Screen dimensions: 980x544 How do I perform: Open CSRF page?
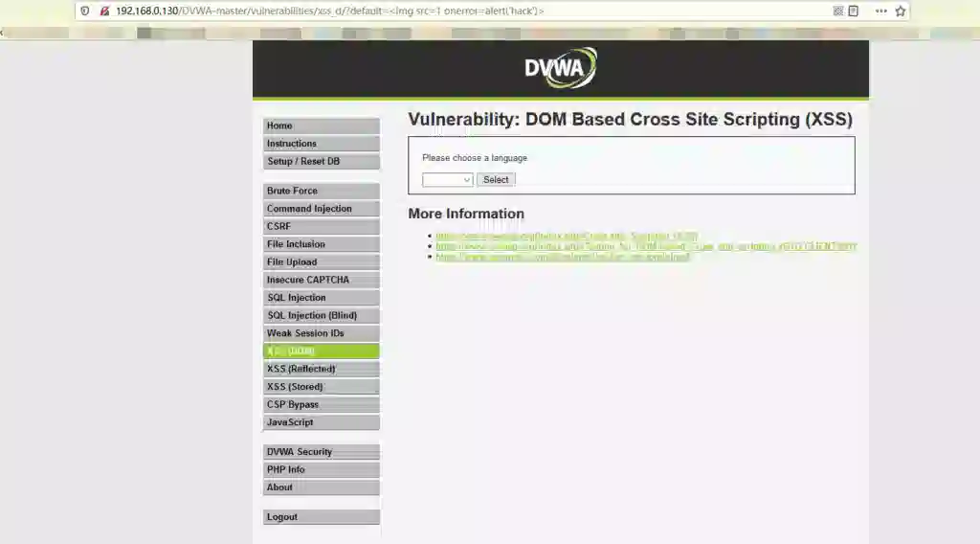pyautogui.click(x=322, y=226)
